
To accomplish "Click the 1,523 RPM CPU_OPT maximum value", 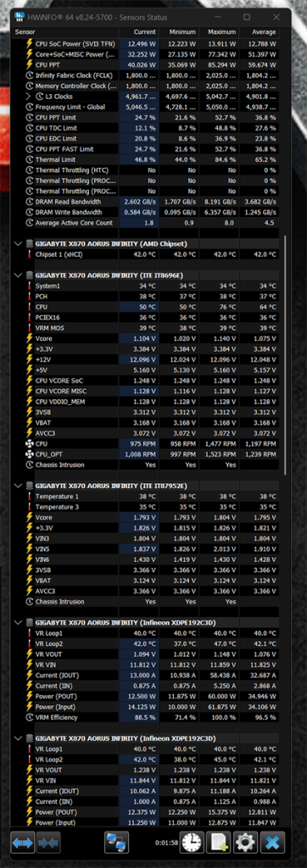I will click(220, 454).
